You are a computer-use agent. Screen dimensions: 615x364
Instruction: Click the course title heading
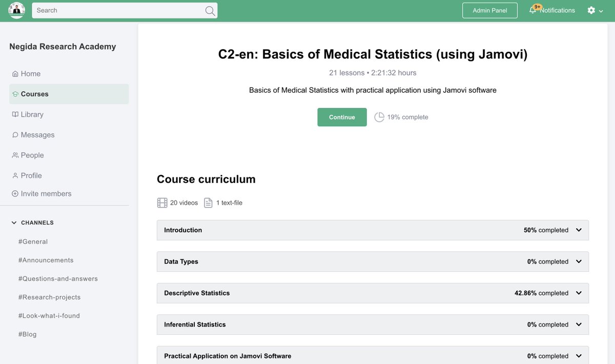(x=373, y=54)
